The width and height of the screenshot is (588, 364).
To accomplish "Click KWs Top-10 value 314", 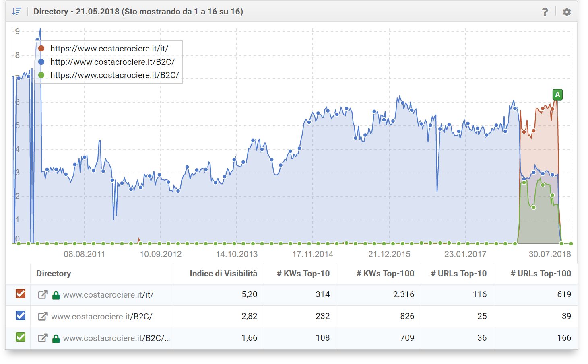I will pos(323,294).
